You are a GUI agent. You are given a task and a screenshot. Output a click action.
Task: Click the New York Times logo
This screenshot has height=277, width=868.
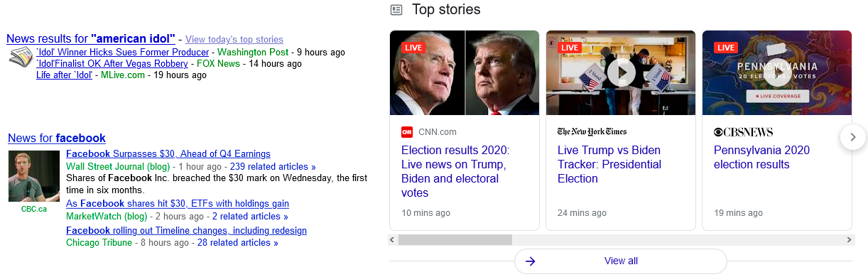pos(592,131)
